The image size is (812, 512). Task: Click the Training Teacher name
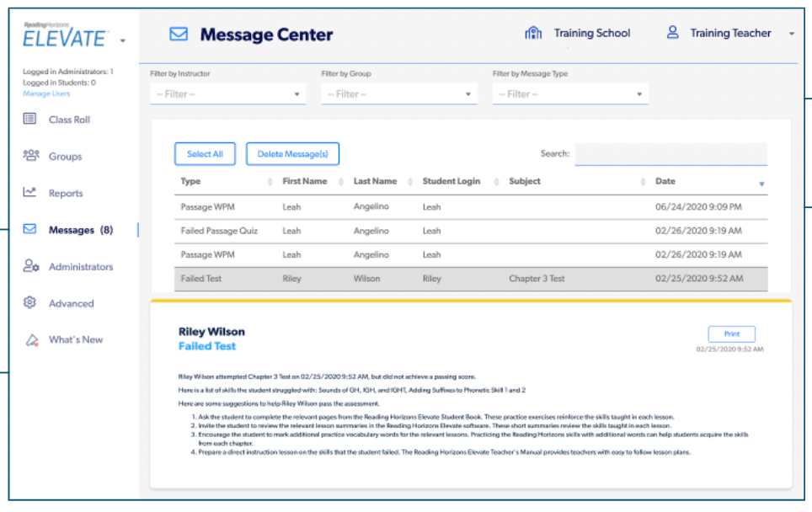pyautogui.click(x=730, y=33)
